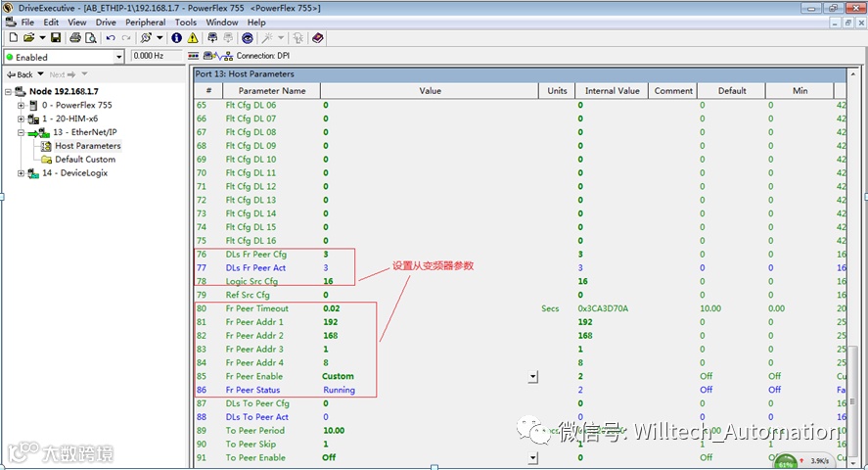The image size is (868, 470).
Task: Click the Logic Src Cfg value 16
Action: tap(328, 281)
